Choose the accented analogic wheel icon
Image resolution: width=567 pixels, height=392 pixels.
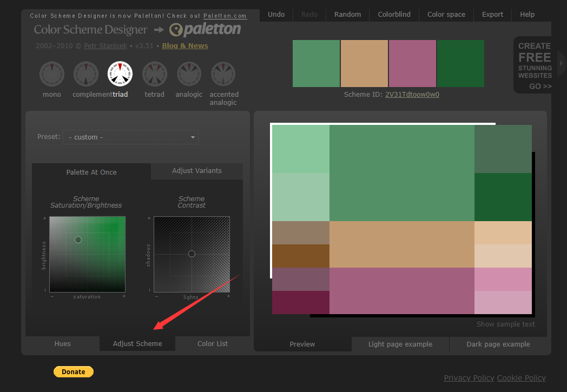[x=223, y=74]
